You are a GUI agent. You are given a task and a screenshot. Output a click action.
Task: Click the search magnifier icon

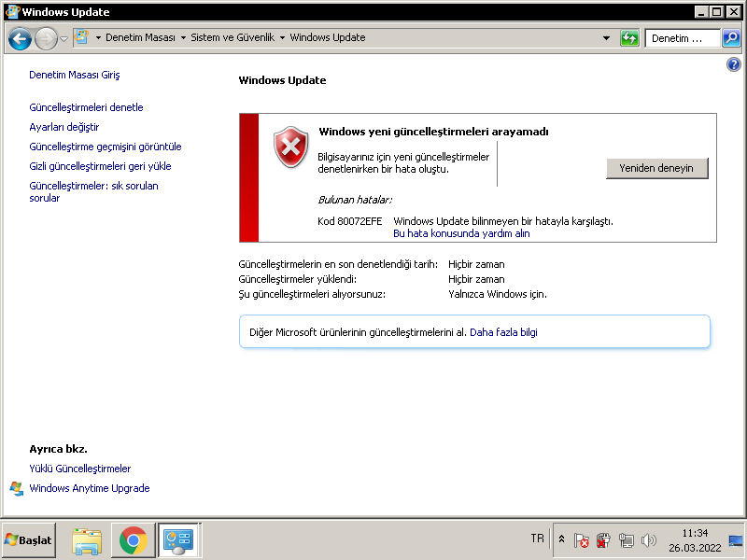[731, 38]
